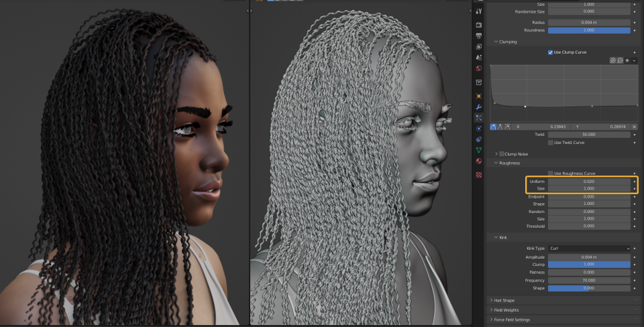Open the Physics properties tab
644x327 pixels.
[478, 129]
